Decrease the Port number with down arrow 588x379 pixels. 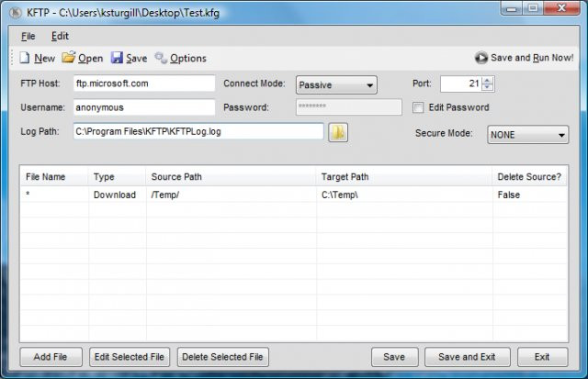487,87
